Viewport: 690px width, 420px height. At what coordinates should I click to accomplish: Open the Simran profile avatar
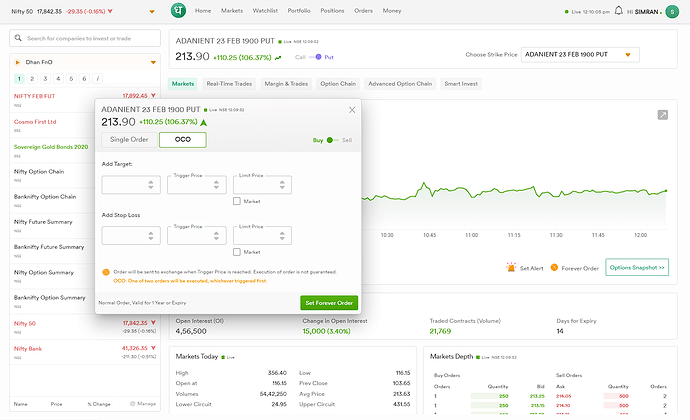(x=672, y=12)
